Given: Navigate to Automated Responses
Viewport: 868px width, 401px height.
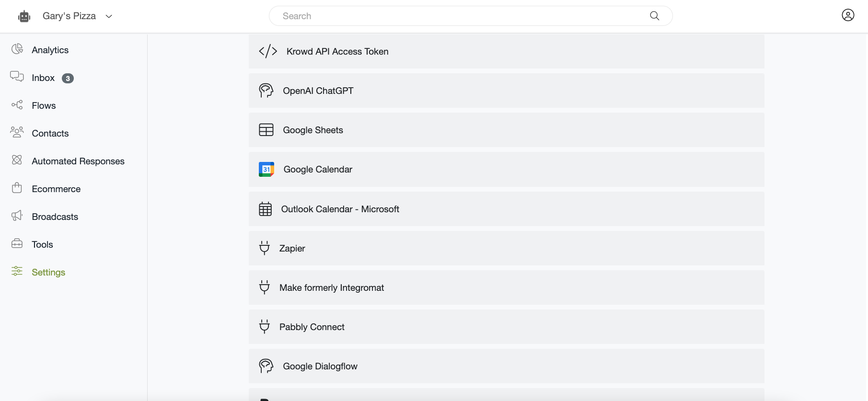Looking at the screenshot, I should 78,161.
